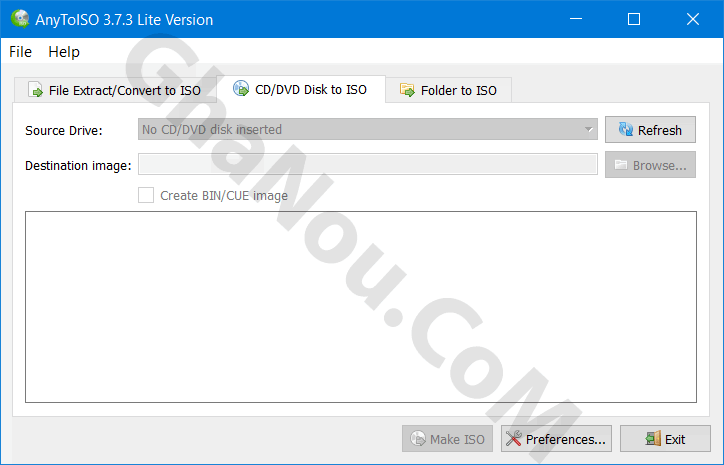Enable Create BIN/CUE image checkbox
Viewport: 724px width, 465px height.
(x=146, y=195)
